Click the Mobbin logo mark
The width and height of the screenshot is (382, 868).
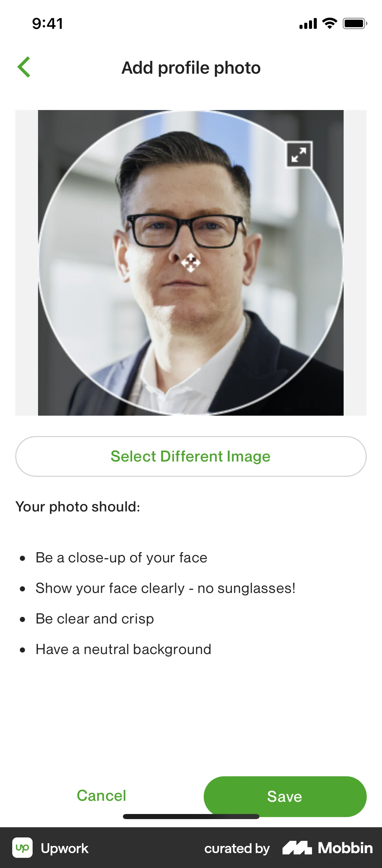click(297, 848)
